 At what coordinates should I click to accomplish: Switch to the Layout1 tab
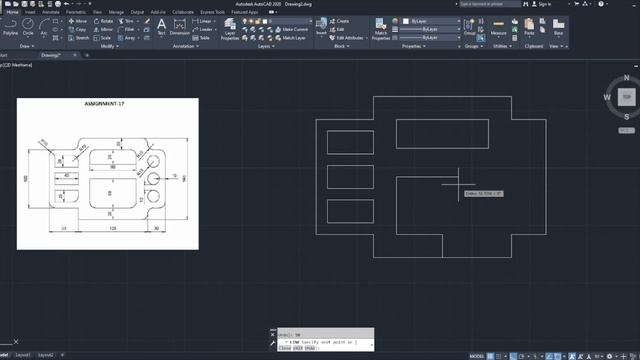pos(23,356)
